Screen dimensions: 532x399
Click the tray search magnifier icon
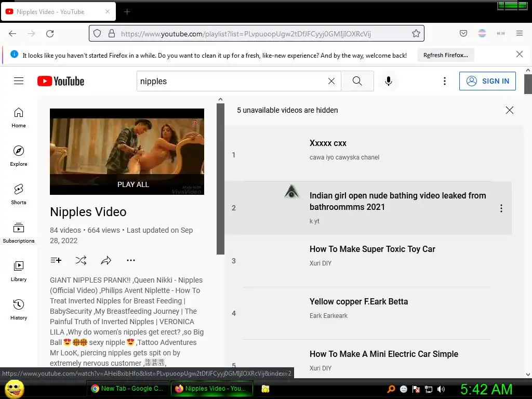click(x=391, y=389)
